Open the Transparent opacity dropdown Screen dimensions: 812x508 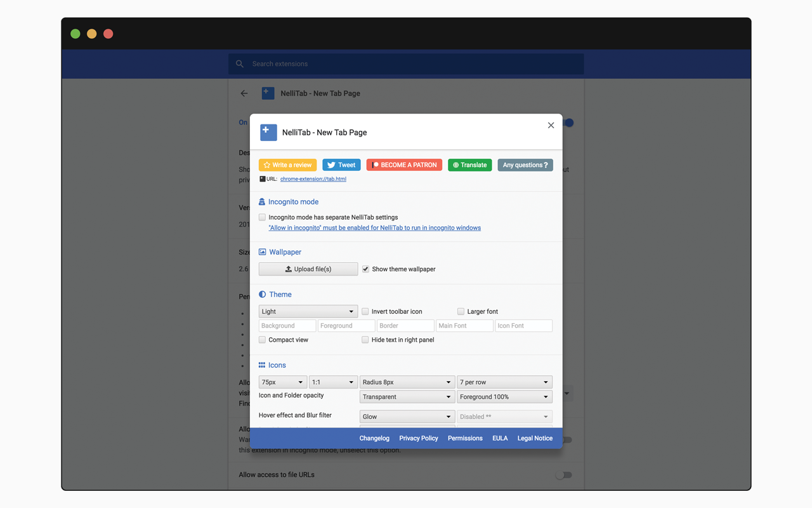tap(407, 397)
